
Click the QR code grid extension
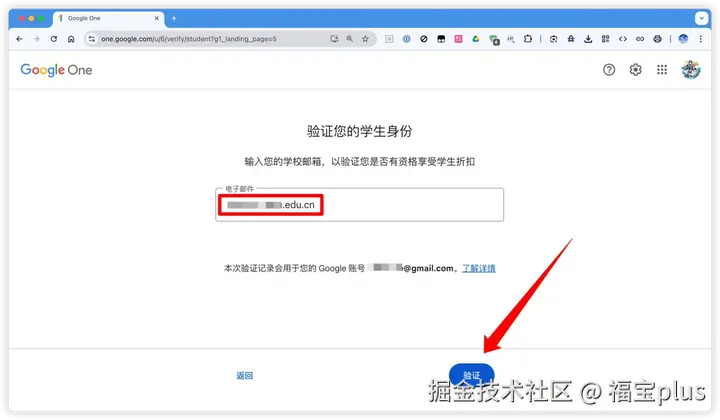(606, 39)
